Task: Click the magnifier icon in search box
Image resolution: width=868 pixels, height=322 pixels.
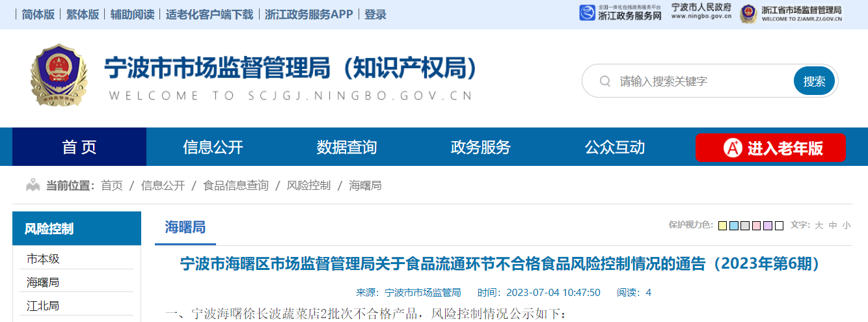Action: pos(604,81)
